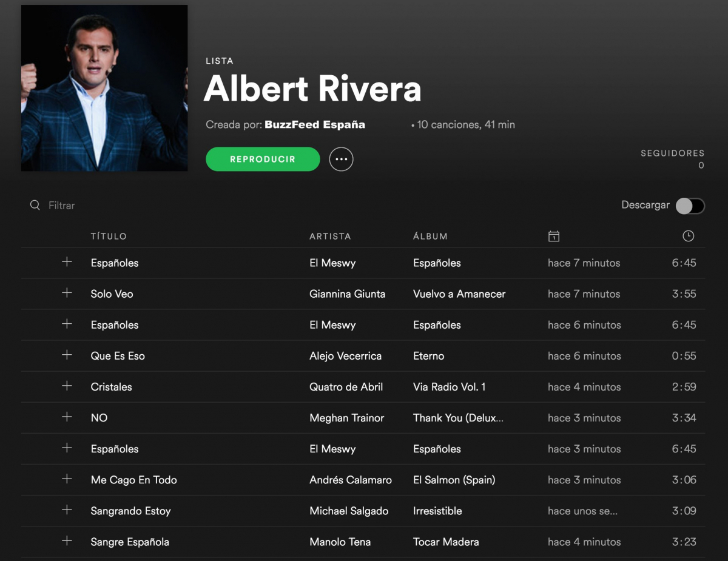Screen dimensions: 728x561
Task: Click the Filtrar search field
Action: coord(62,206)
